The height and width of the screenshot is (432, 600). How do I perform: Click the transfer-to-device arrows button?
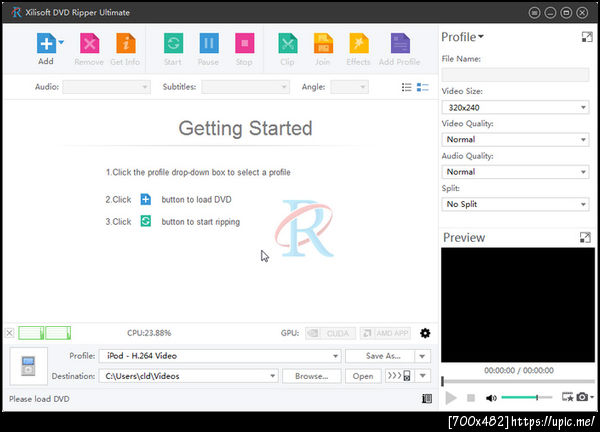(x=399, y=376)
